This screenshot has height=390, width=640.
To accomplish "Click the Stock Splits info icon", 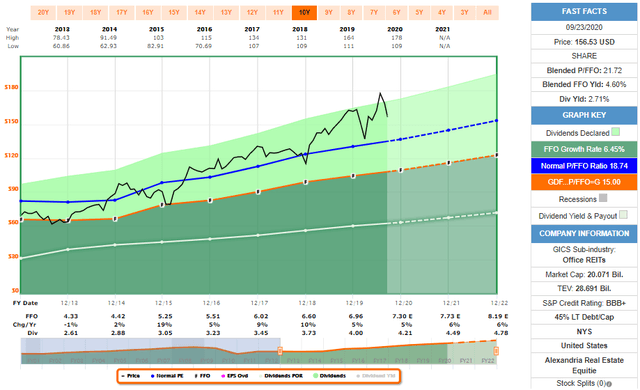I will point(609,384).
